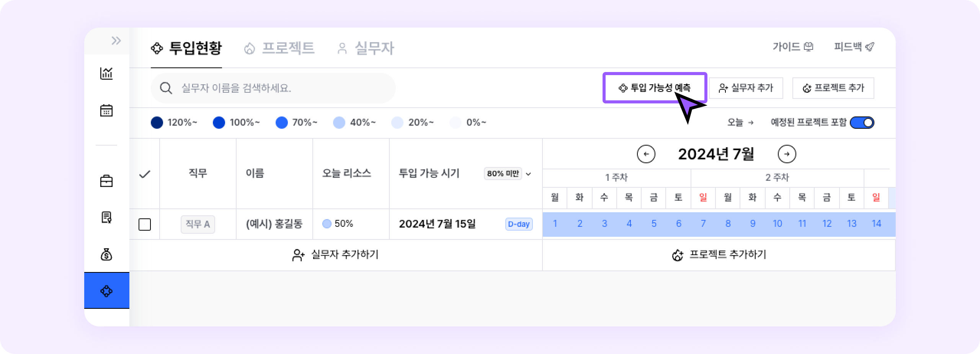The image size is (980, 354).
Task: Click the 120%~ color legend swatch
Action: [157, 123]
